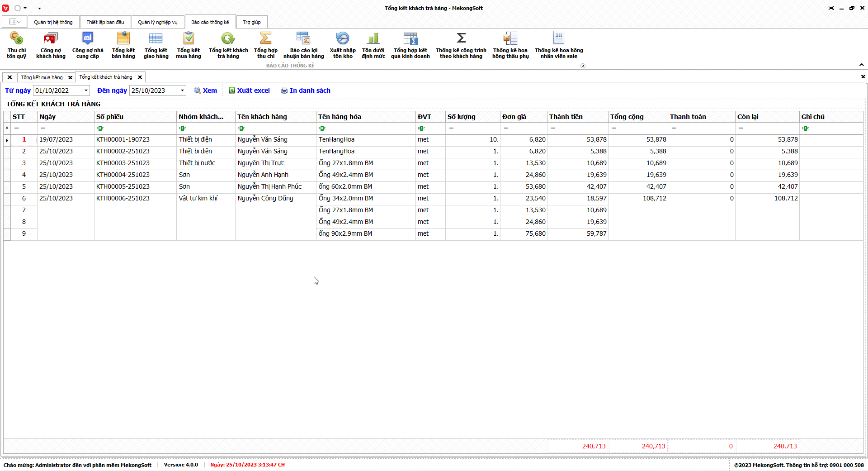
Task: Open Thống kê hoa hồng thầu phụ
Action: coord(510,45)
